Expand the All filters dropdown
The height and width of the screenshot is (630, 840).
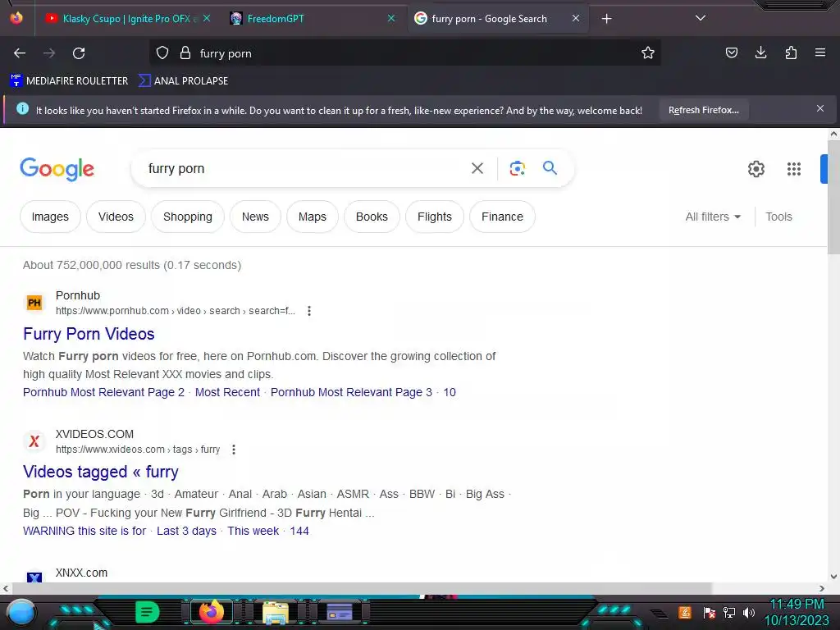[x=713, y=217]
